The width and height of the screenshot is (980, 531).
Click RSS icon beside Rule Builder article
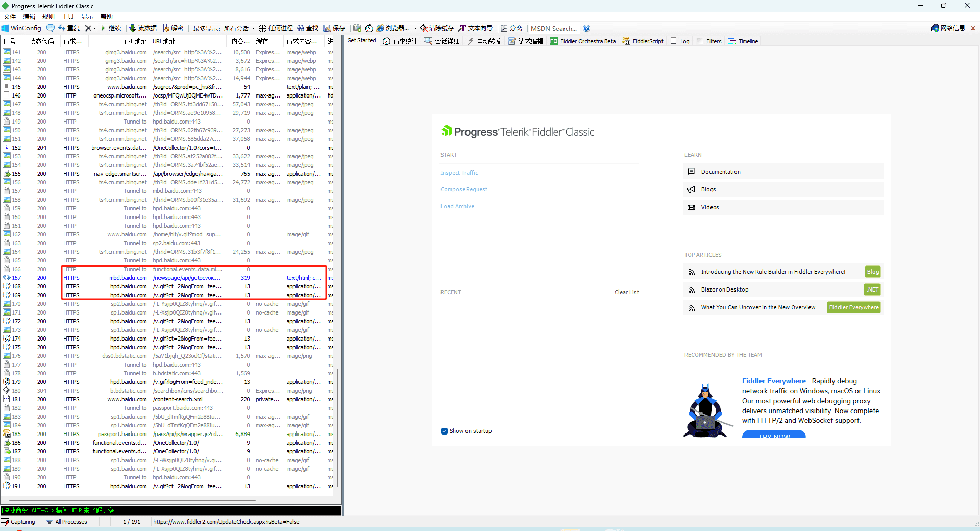coord(691,272)
